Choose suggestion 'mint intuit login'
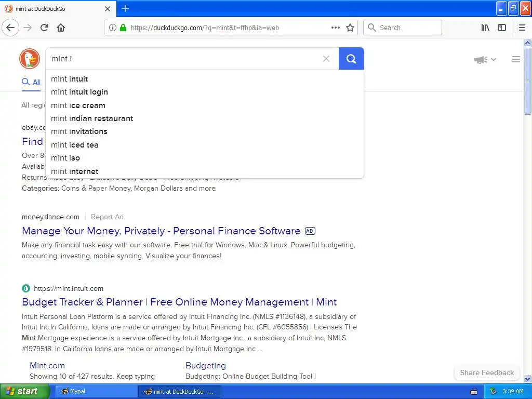The image size is (532, 399). [205, 92]
